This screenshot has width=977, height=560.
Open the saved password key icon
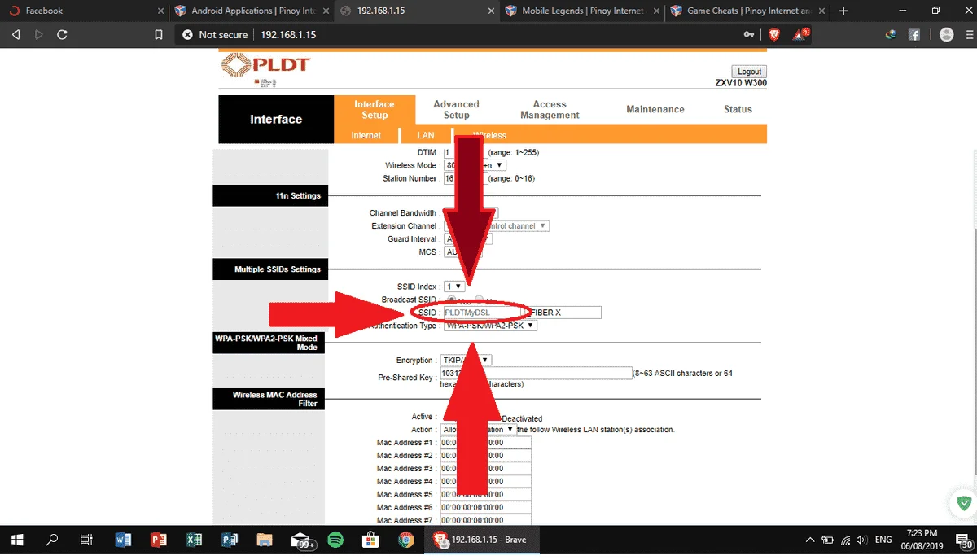click(749, 35)
